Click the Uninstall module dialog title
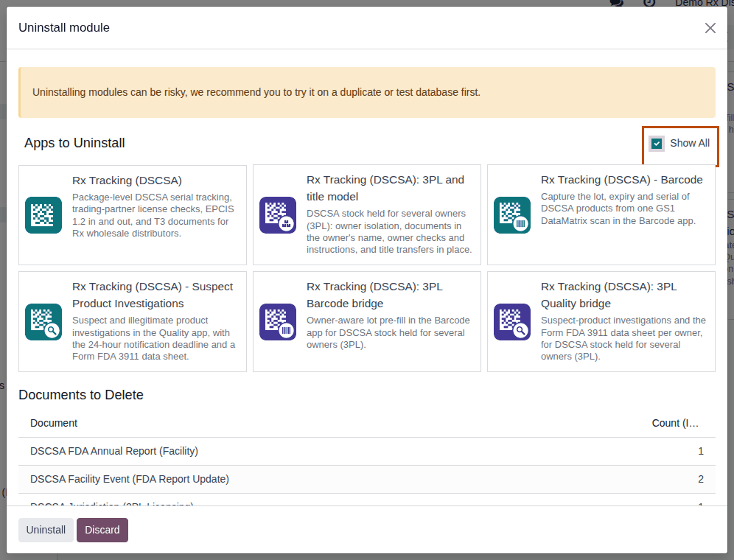Viewport: 734px width, 560px height. (64, 28)
